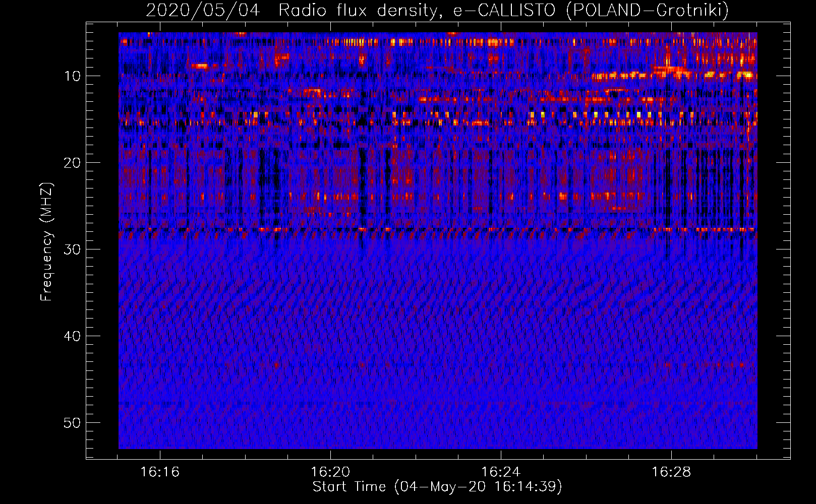
Task: Click the Start Time axis label
Action: (x=437, y=487)
